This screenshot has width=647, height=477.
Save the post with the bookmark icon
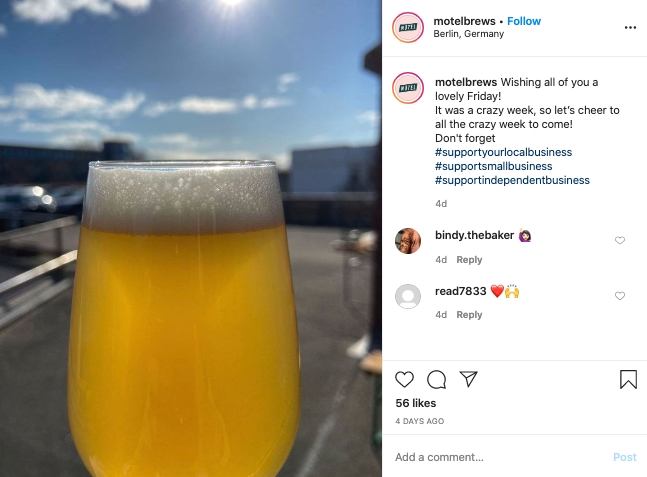(x=628, y=379)
